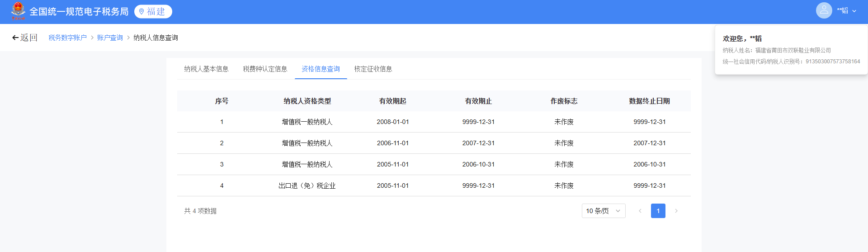Click the 账户查询 breadcrumb link
The image size is (868, 252).
coord(110,38)
